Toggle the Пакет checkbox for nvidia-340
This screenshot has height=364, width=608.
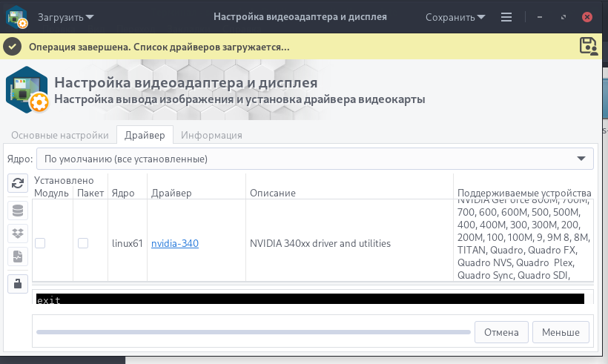(83, 243)
